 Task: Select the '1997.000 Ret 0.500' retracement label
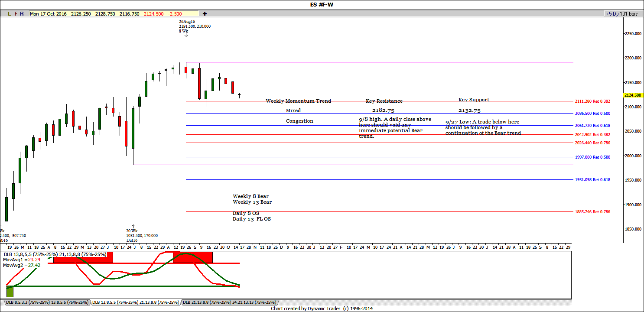pyautogui.click(x=592, y=157)
